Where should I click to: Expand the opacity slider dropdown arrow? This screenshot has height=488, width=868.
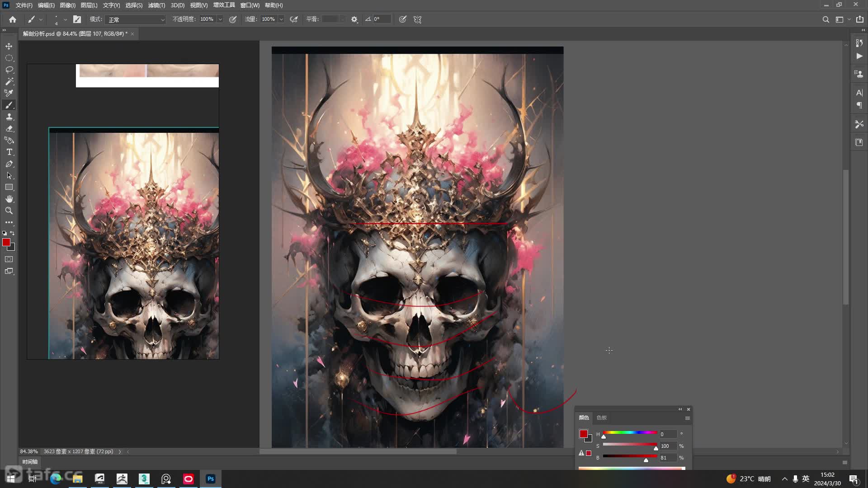point(220,19)
